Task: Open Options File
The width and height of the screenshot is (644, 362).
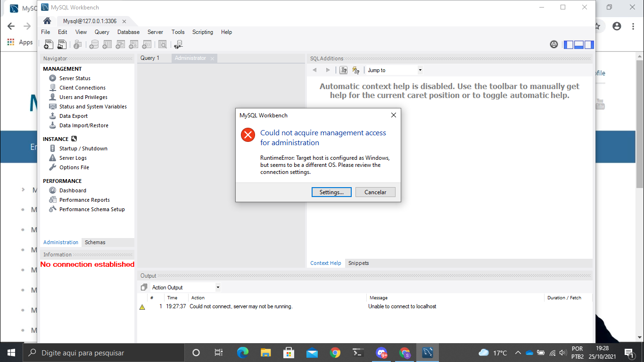Action: pos(74,167)
